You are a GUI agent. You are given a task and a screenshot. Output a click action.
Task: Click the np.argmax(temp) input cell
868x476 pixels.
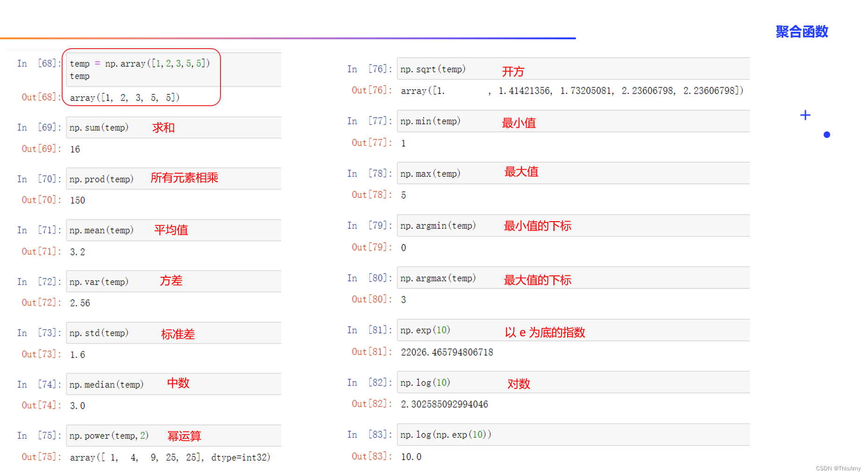pos(573,278)
